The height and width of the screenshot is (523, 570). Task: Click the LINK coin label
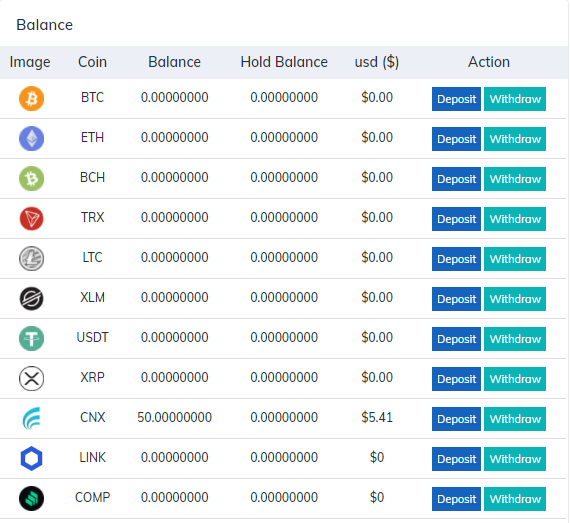[92, 457]
